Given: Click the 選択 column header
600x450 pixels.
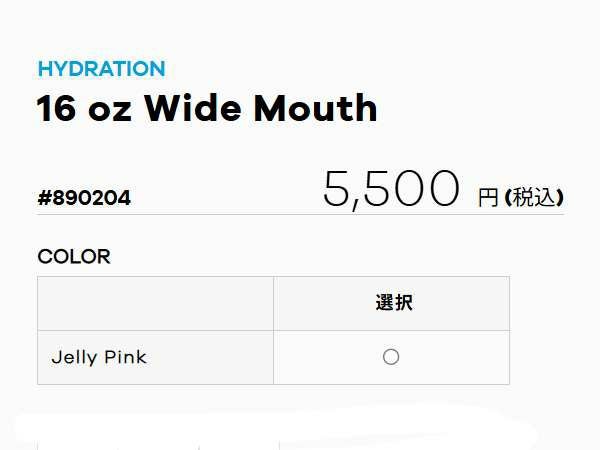Looking at the screenshot, I should 391,304.
